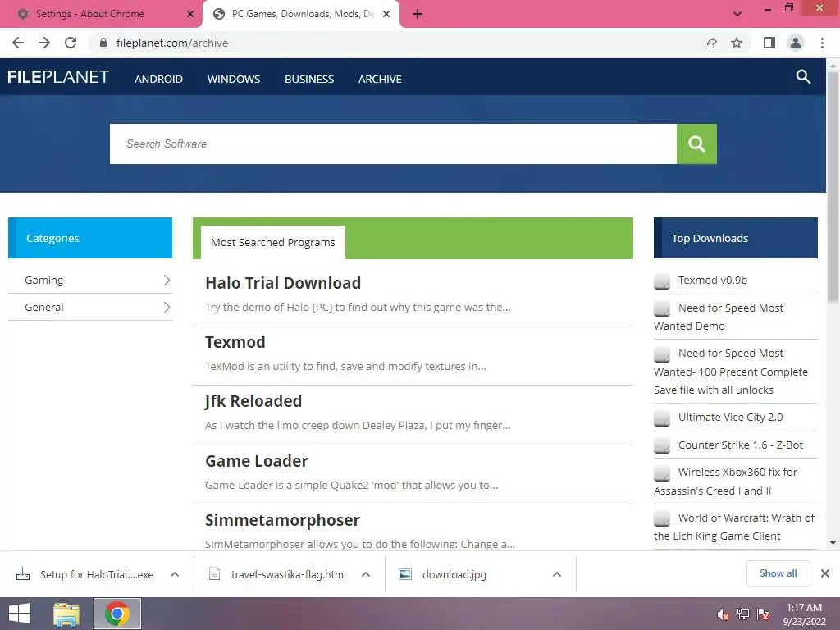Click Show all downloads button
This screenshot has height=630, width=840.
point(778,573)
